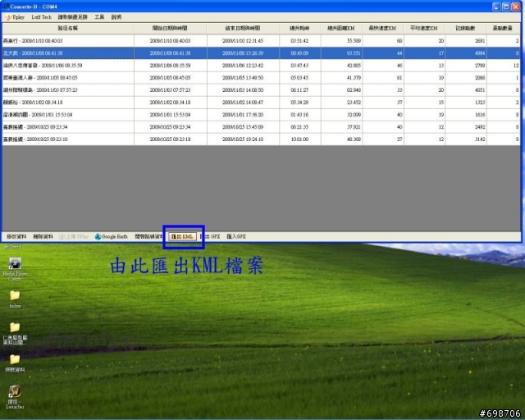The width and height of the screenshot is (525, 420).
Task: Select the track row dated 2009/11/03 07:57:23
Action: pos(261,90)
